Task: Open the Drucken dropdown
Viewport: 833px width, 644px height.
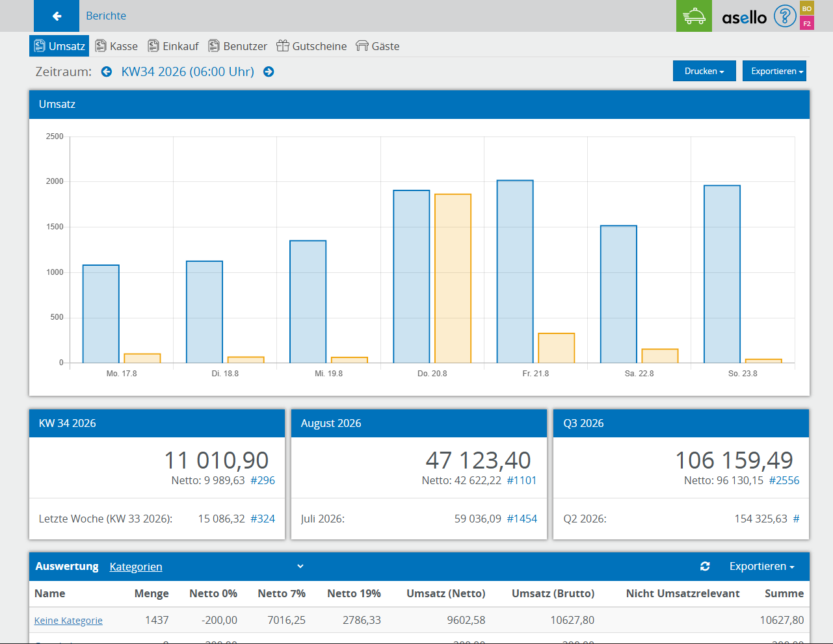Action: point(704,71)
